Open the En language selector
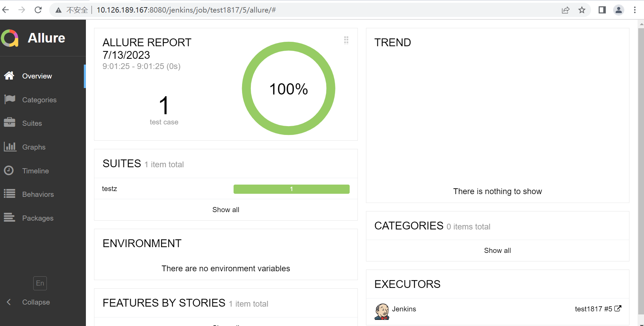Screen dimensions: 644x326 point(40,283)
